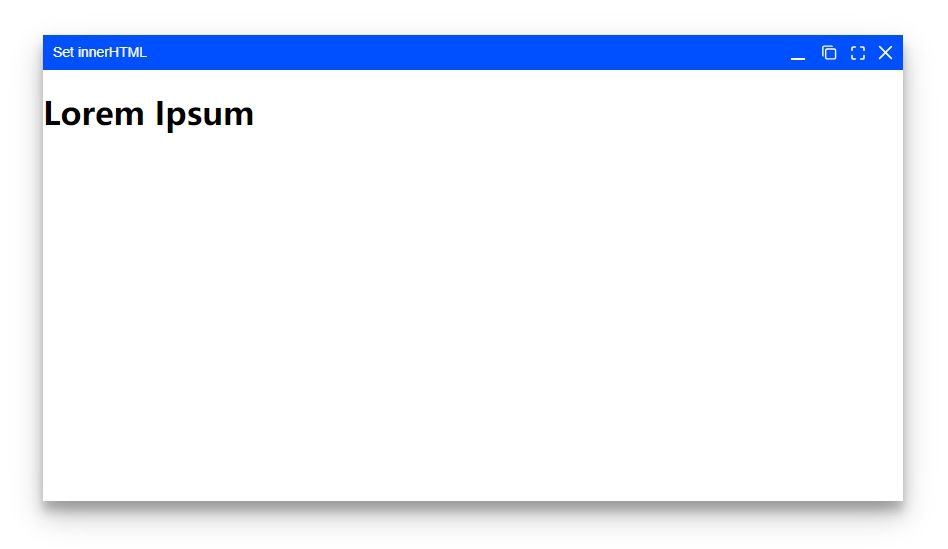Dismiss the window using the X icon
948x549 pixels.
tap(885, 53)
